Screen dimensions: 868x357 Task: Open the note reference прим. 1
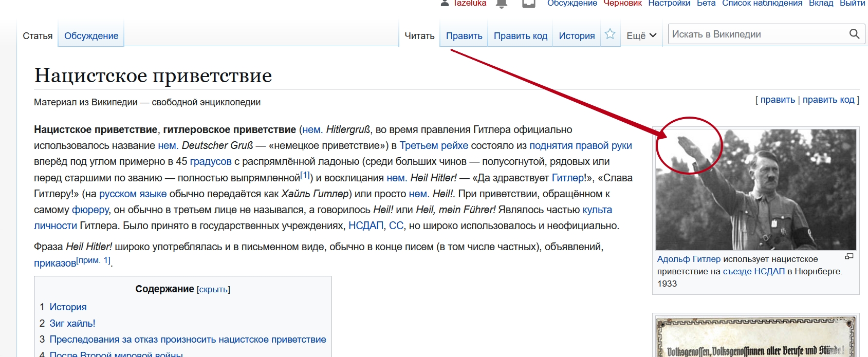point(93,260)
